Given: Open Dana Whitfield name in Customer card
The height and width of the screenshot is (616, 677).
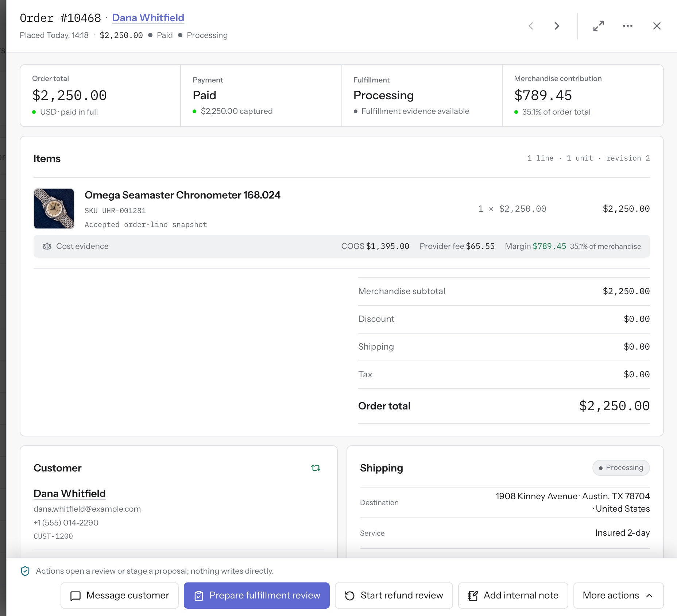Looking at the screenshot, I should 70,493.
